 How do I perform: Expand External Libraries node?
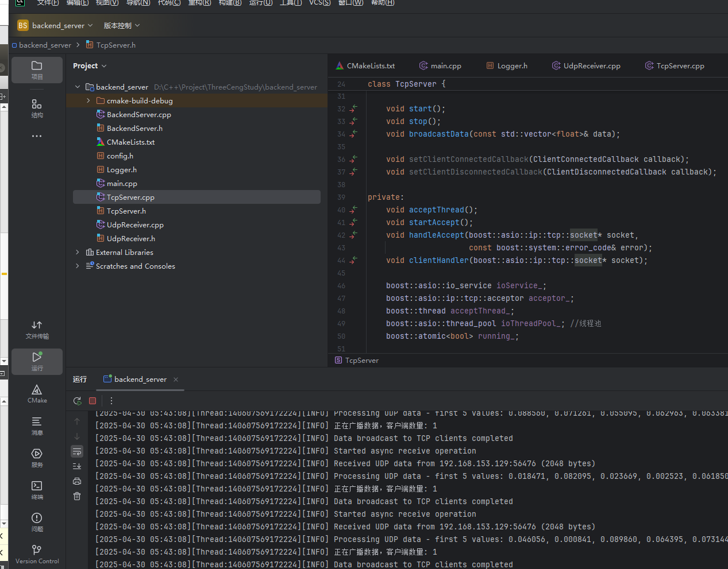coord(78,252)
